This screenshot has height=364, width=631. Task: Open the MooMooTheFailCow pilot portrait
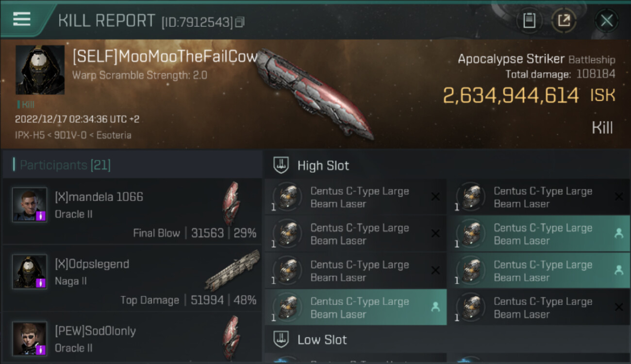40,70
